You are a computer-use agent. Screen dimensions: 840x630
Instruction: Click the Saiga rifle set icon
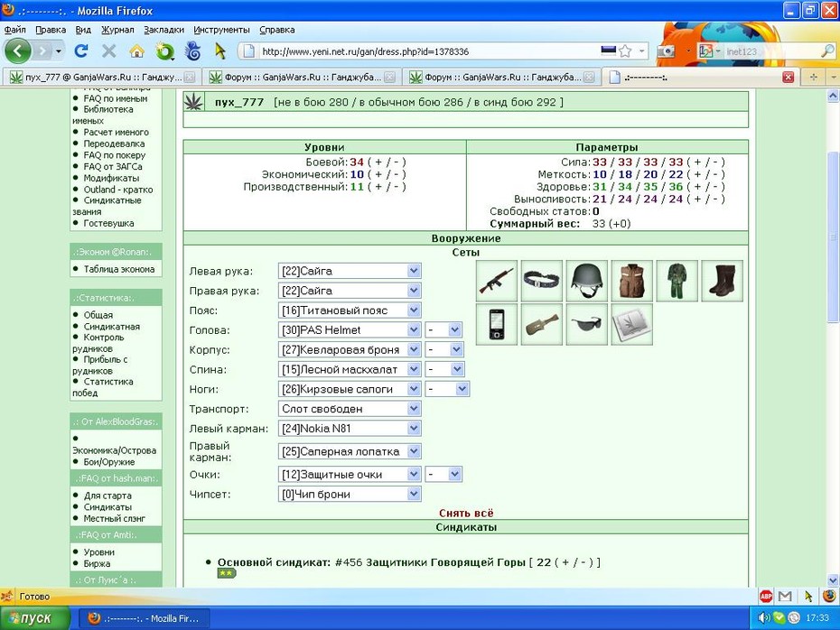497,281
